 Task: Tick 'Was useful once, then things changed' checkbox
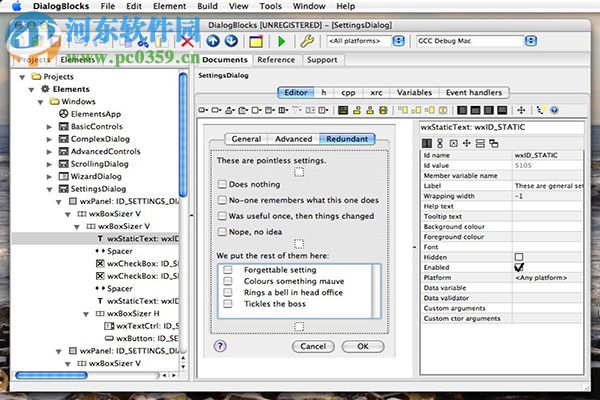pyautogui.click(x=222, y=216)
